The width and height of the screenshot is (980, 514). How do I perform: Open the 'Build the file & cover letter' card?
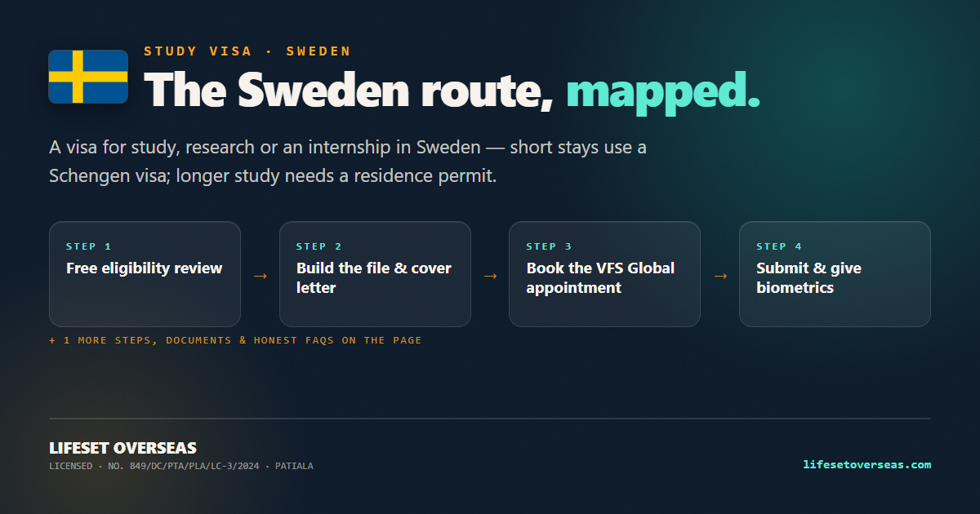(x=375, y=274)
